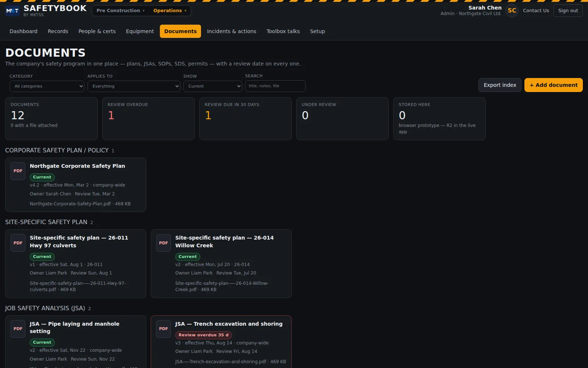Expand the Pre Construction dropdown menu
588x368 pixels.
(x=121, y=11)
